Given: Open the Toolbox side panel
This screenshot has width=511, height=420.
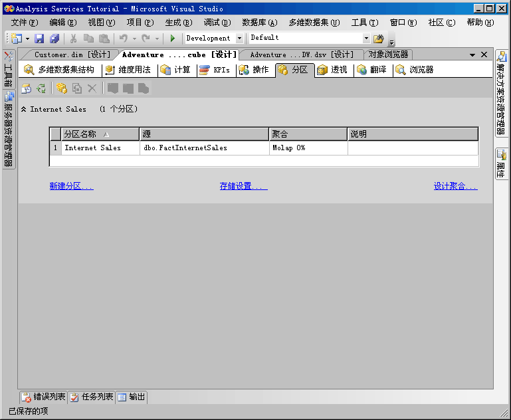Looking at the screenshot, I should tap(9, 69).
